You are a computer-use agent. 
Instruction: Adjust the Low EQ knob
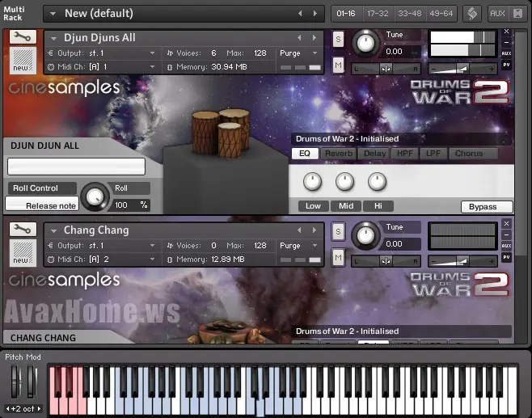pyautogui.click(x=312, y=182)
